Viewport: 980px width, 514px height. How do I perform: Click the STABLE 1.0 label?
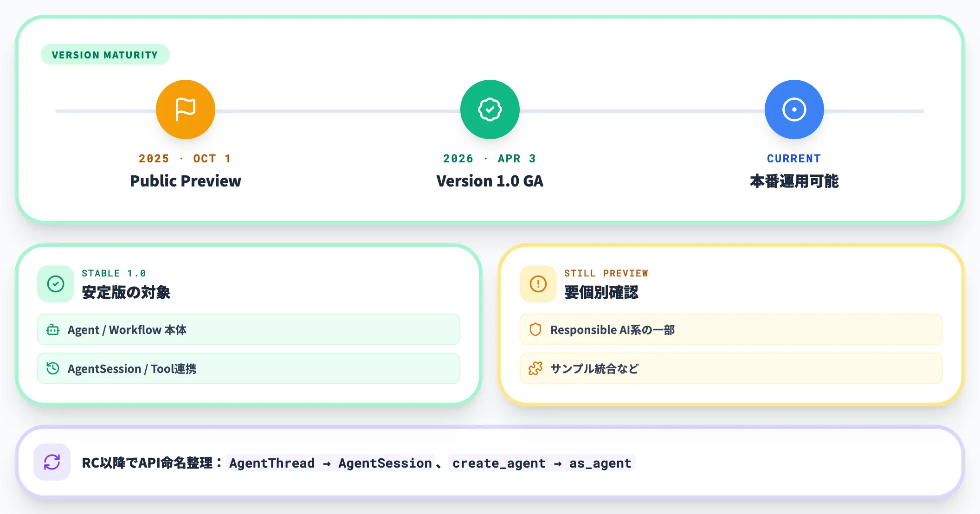tap(114, 273)
